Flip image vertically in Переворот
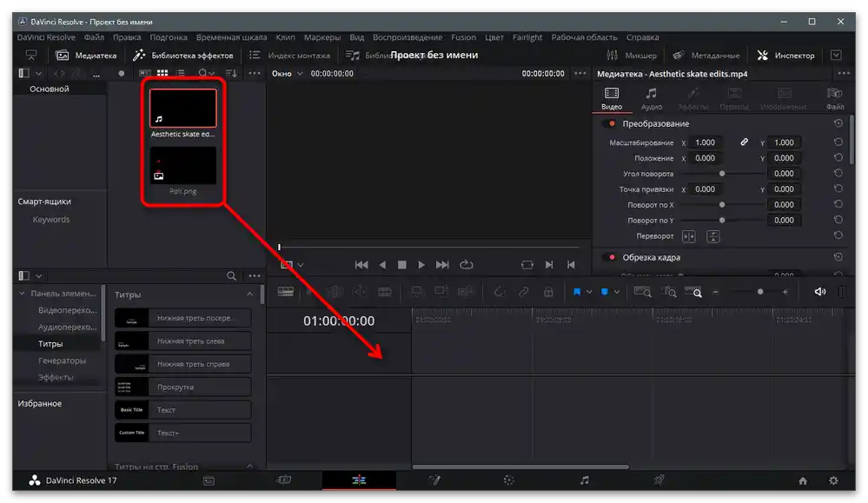This screenshot has height=503, width=868. pos(713,237)
